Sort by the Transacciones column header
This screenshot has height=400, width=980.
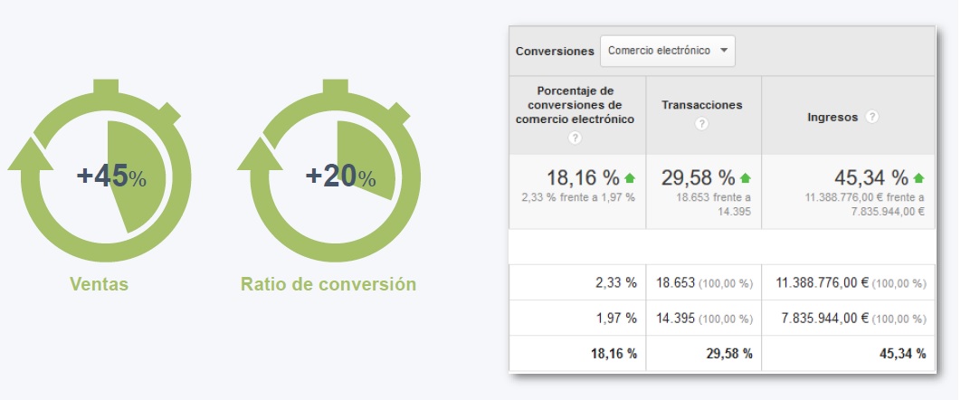[x=701, y=105]
